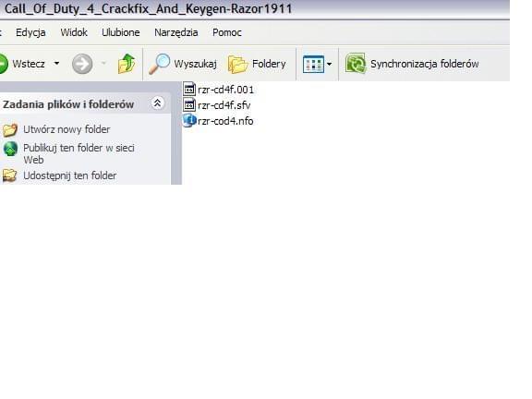The height and width of the screenshot is (399, 532).
Task: Open the views dropdown arrow
Action: click(x=329, y=64)
